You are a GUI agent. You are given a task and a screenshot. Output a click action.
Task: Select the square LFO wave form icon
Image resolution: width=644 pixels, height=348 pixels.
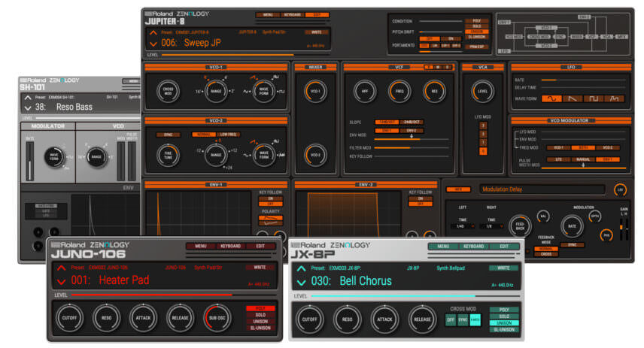tap(594, 98)
